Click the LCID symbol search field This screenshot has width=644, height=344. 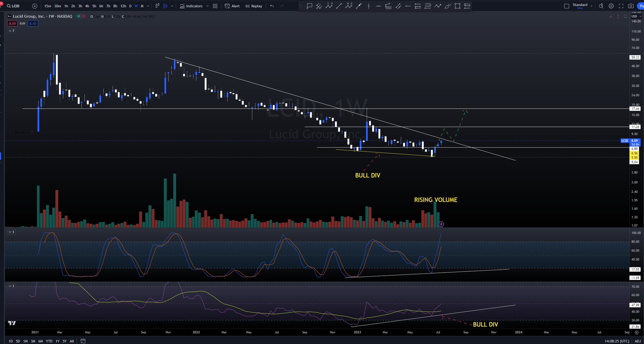(x=15, y=6)
